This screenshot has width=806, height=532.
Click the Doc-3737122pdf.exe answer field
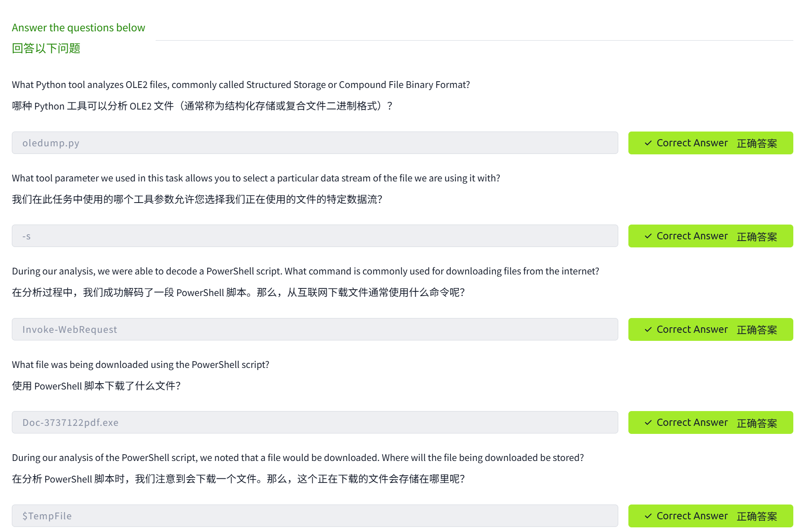point(315,422)
